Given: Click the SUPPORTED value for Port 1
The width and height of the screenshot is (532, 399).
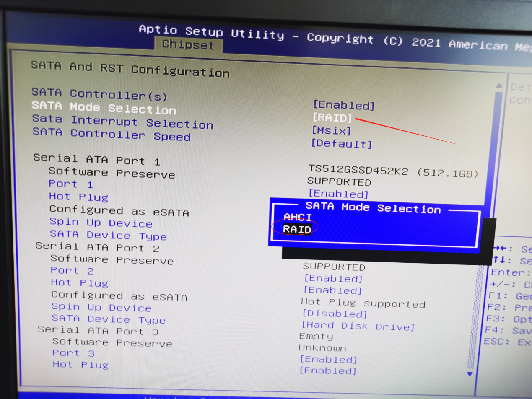Looking at the screenshot, I should [339, 182].
